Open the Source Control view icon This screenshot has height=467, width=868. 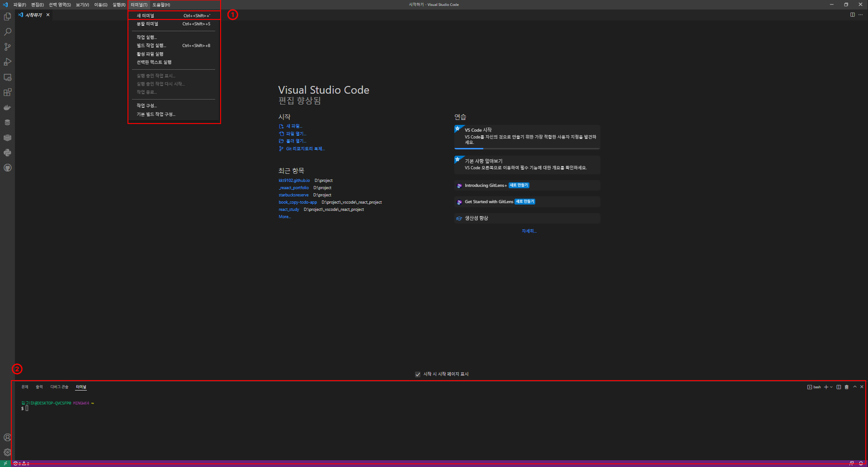click(7, 47)
